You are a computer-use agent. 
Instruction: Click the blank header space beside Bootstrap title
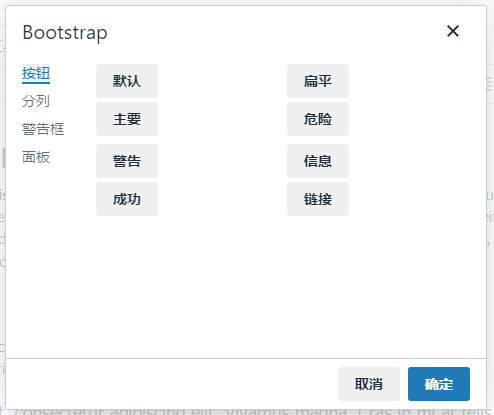click(x=277, y=32)
